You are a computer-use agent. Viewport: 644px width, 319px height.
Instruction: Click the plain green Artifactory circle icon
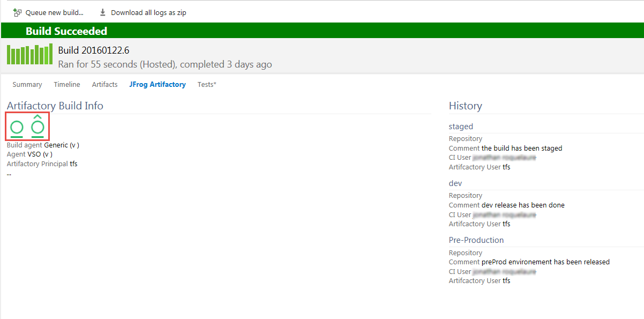[17, 128]
